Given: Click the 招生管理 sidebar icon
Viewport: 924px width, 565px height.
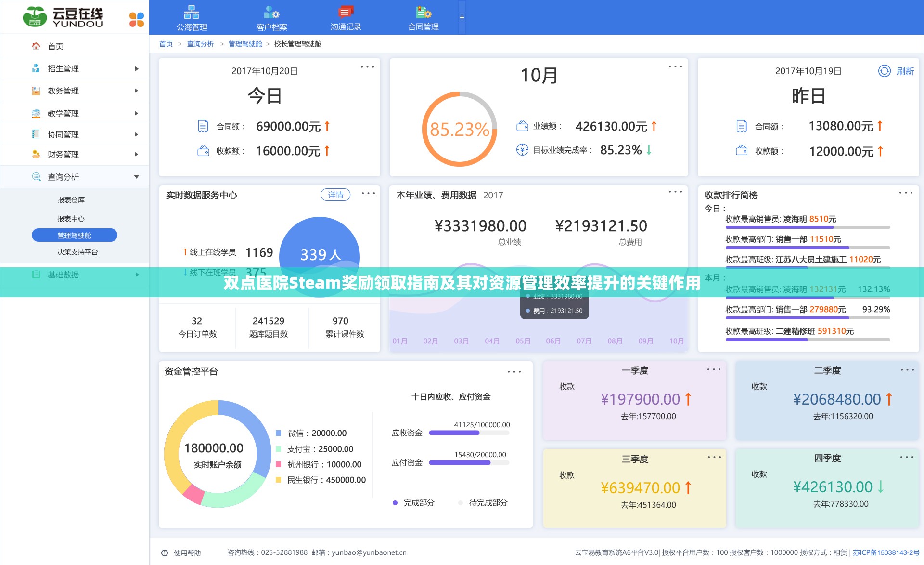Looking at the screenshot, I should tap(36, 68).
